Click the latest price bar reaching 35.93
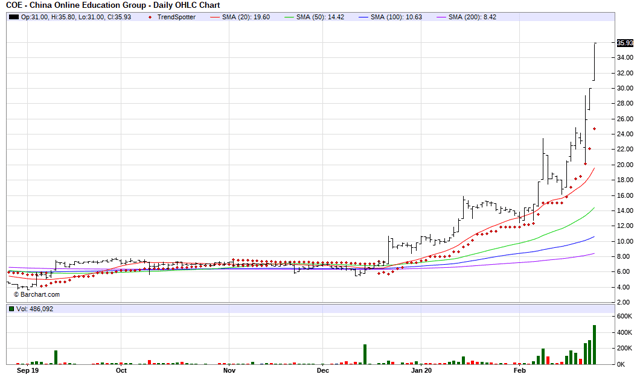640x389 pixels. [x=595, y=61]
